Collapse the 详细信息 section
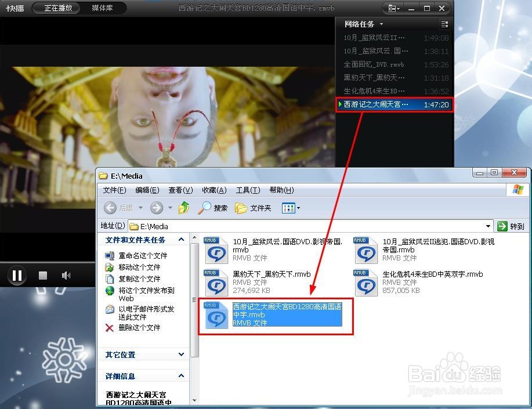The width and height of the screenshot is (532, 409). [x=182, y=376]
